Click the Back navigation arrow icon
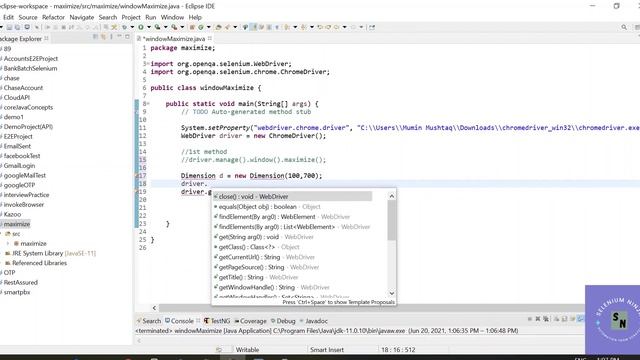 tap(337, 27)
